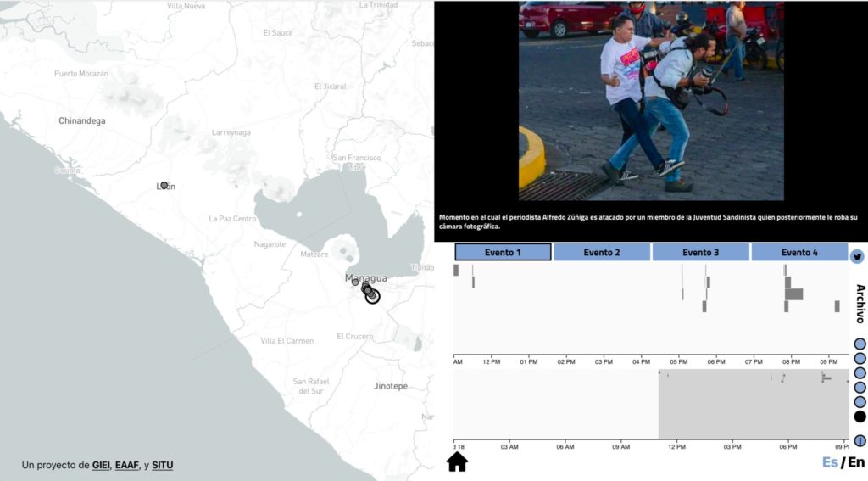Select the large ringed Managua map marker
Viewport: 868px width, 481px height.
click(x=372, y=296)
